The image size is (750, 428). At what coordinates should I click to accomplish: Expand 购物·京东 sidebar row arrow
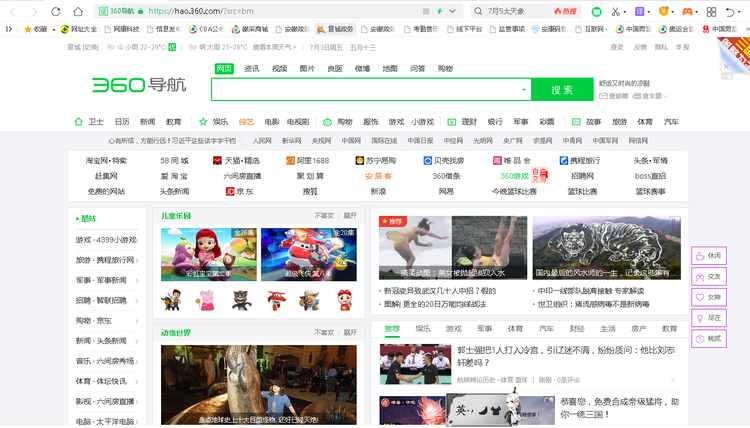point(136,321)
